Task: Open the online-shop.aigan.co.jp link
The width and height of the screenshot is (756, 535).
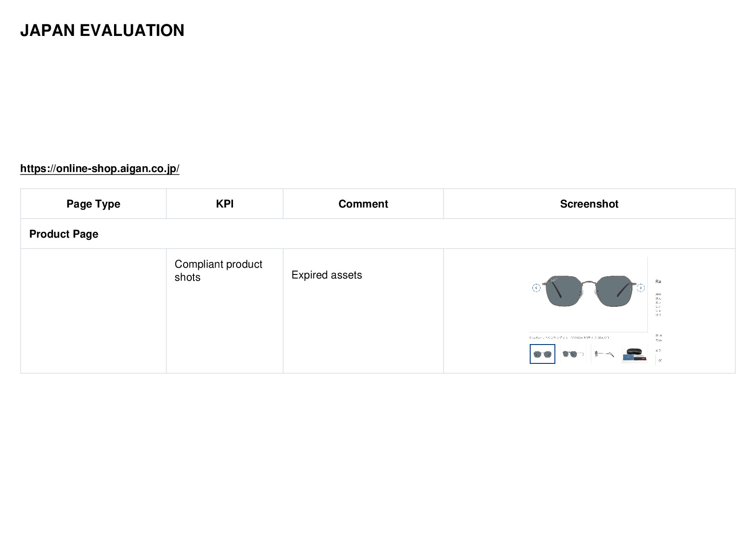Action: point(100,168)
